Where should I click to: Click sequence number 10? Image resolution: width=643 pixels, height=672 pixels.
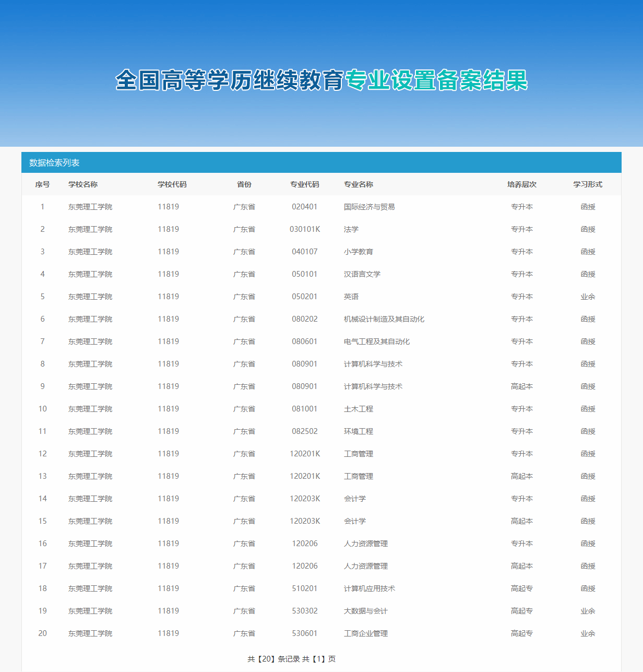point(43,409)
